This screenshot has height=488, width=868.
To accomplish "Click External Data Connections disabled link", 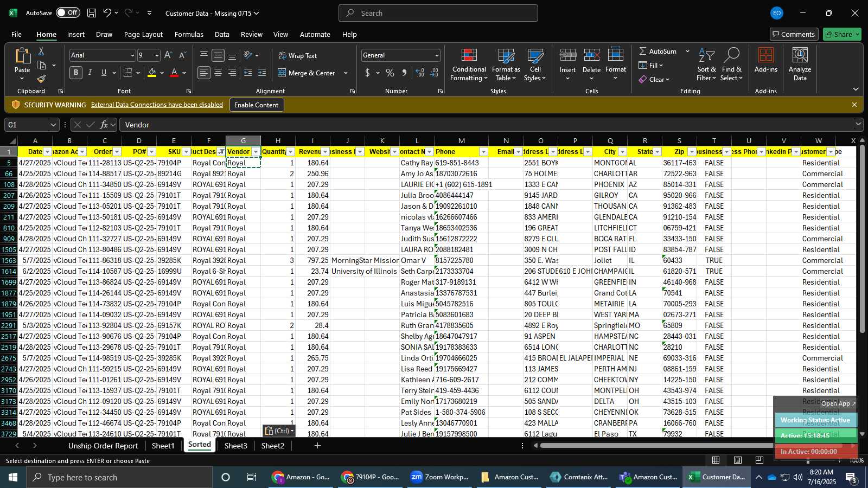I will (157, 105).
